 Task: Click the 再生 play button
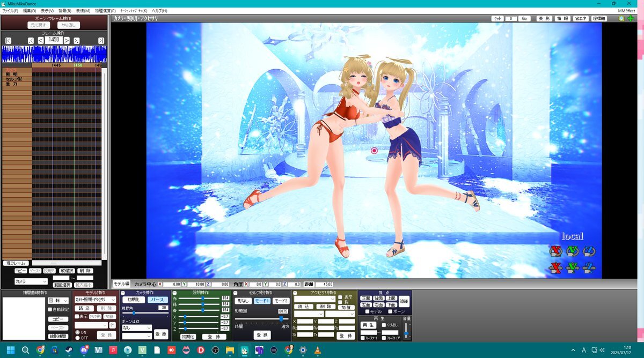pyautogui.click(x=368, y=325)
